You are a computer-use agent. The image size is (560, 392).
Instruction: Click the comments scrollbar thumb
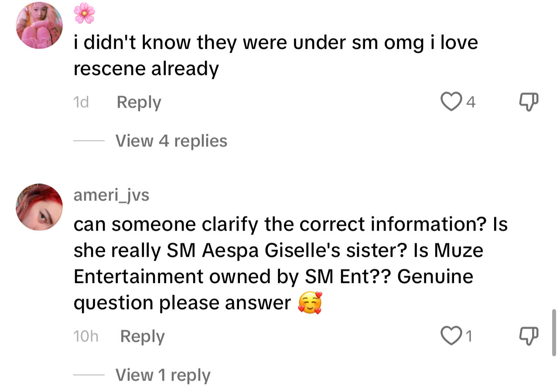(x=554, y=332)
